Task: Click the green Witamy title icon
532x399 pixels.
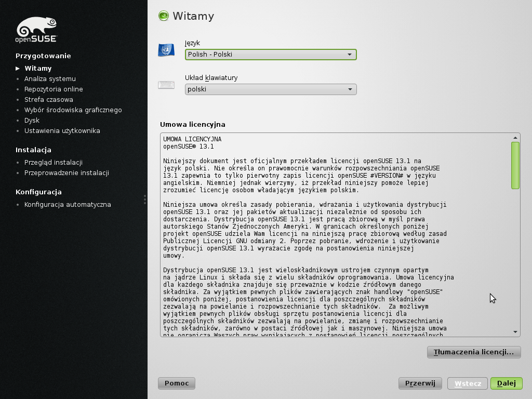Action: [164, 16]
